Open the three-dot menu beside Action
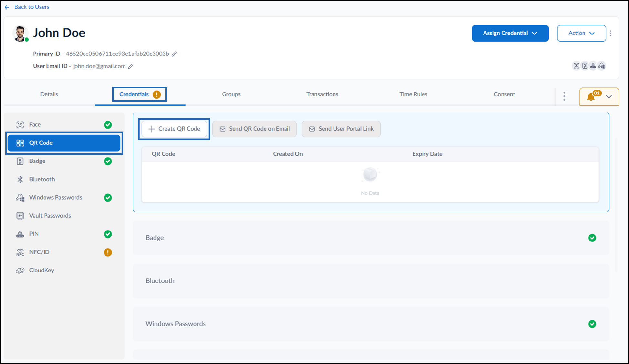 point(610,33)
